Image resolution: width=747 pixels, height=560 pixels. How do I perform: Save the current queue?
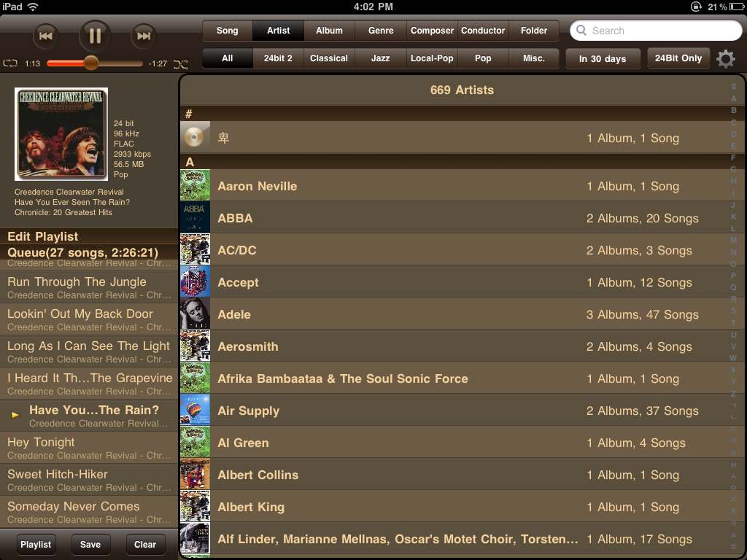pos(90,544)
